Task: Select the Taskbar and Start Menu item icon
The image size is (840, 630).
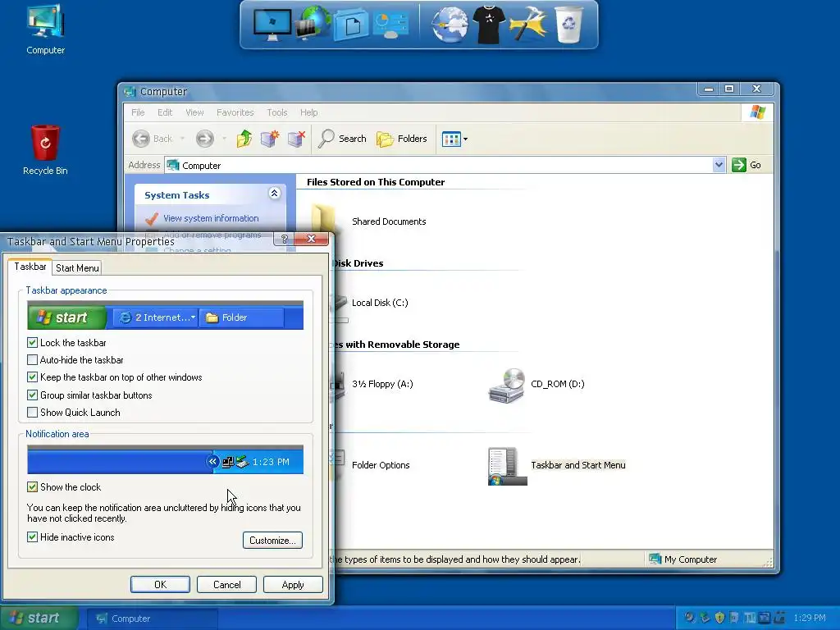Action: (507, 466)
